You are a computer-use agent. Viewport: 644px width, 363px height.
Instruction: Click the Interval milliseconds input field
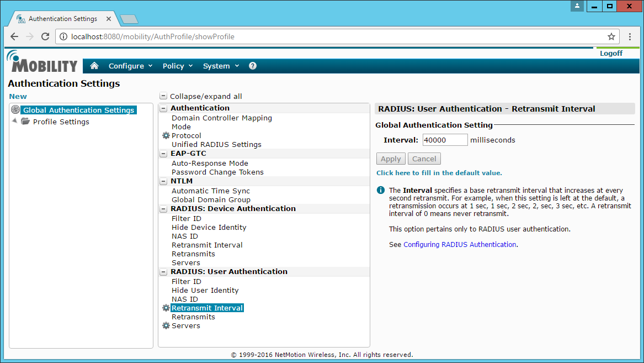pyautogui.click(x=445, y=140)
